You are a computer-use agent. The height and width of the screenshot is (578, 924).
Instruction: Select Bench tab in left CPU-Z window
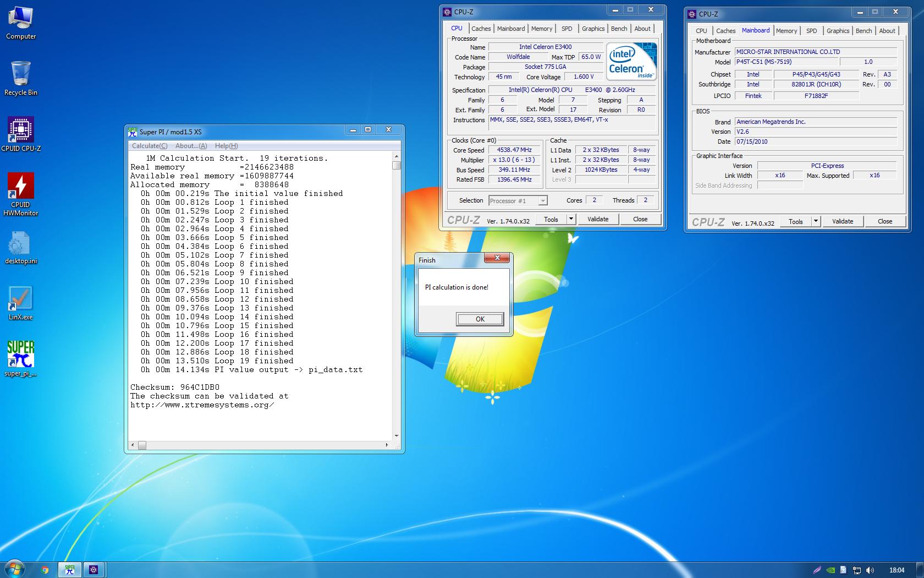tap(619, 29)
